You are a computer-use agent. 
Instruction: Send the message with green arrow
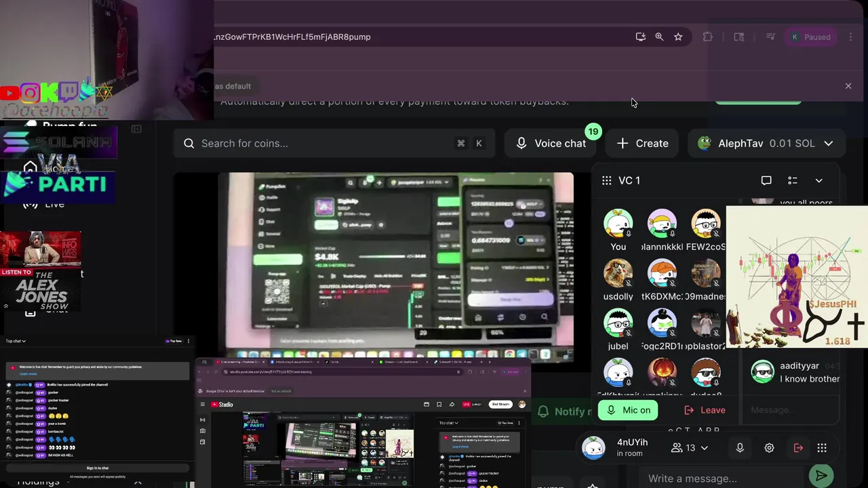[x=821, y=476]
